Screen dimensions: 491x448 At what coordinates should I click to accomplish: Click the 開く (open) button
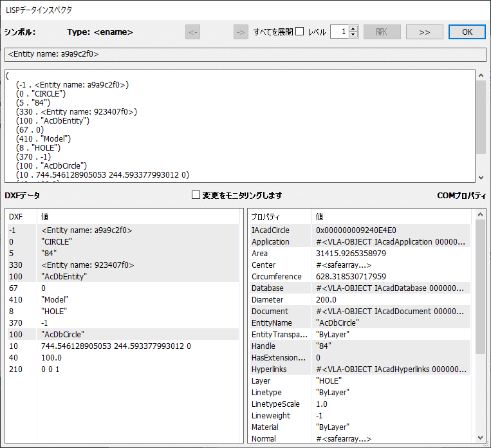(382, 32)
